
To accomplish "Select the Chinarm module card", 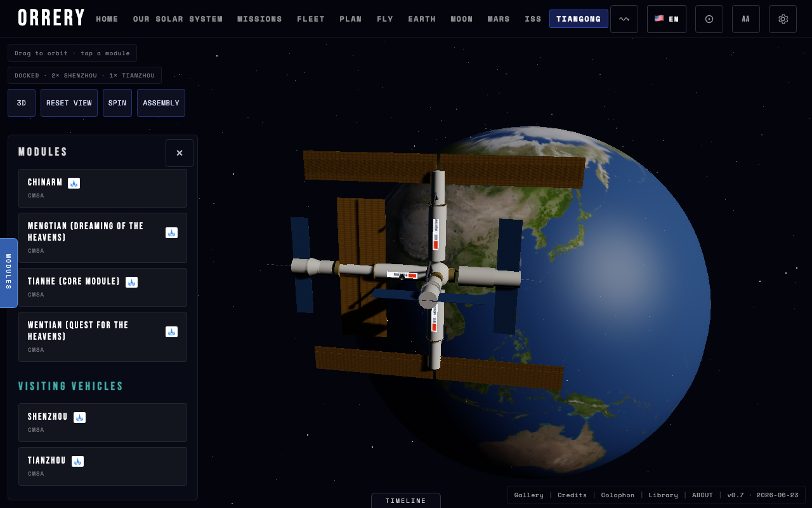I will click(103, 188).
